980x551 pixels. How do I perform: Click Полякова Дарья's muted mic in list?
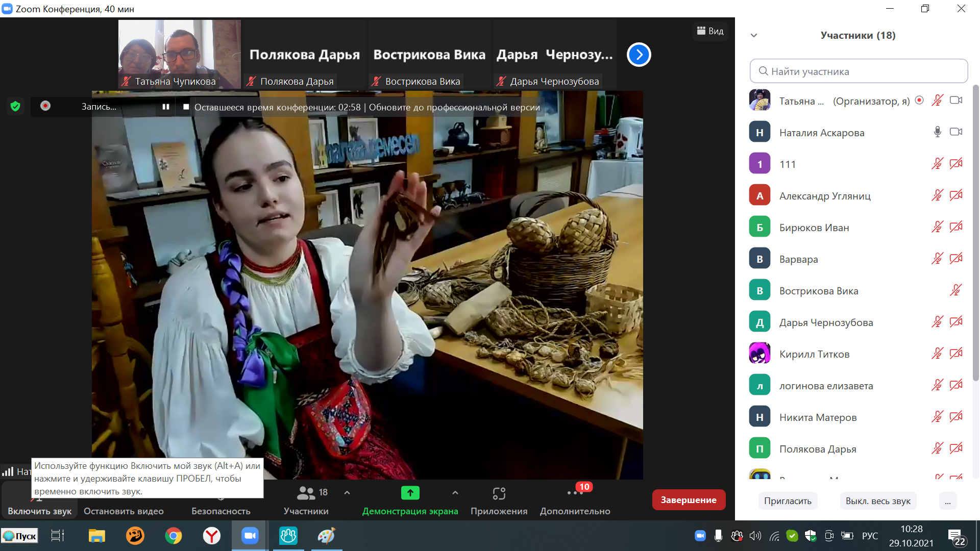coord(937,448)
